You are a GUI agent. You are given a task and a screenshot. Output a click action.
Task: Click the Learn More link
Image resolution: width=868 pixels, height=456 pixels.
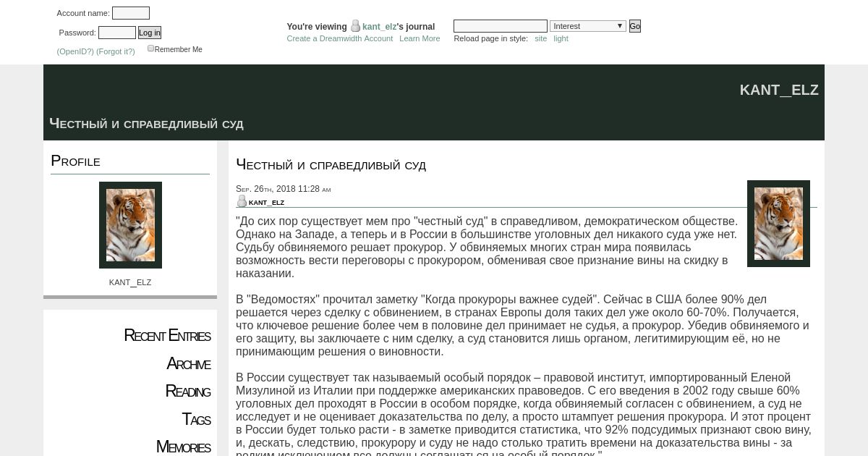click(420, 38)
